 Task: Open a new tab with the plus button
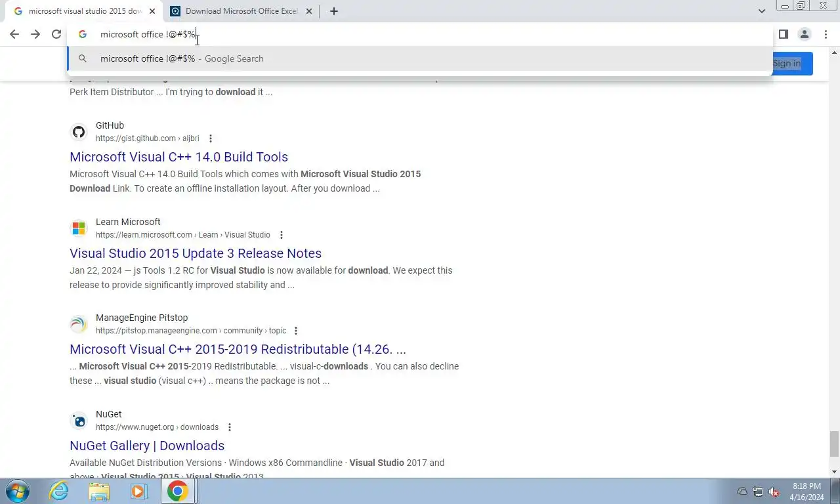[334, 11]
